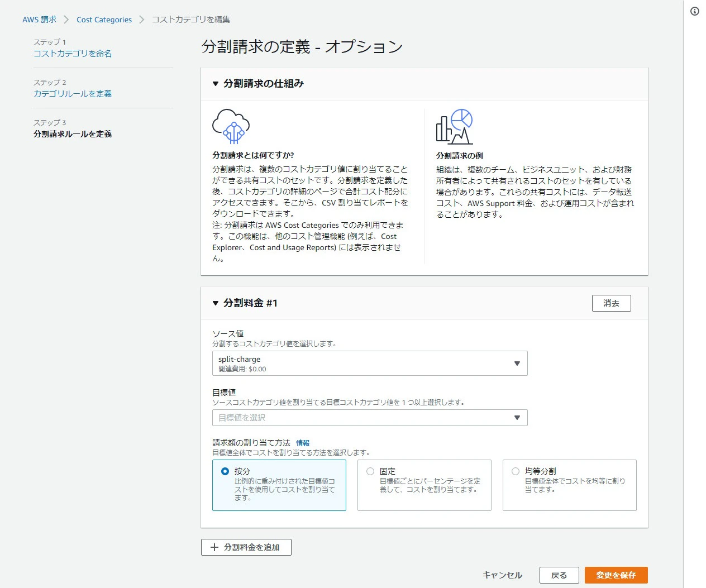
Task: Open the 目標値を選択 dropdown
Action: tap(370, 418)
